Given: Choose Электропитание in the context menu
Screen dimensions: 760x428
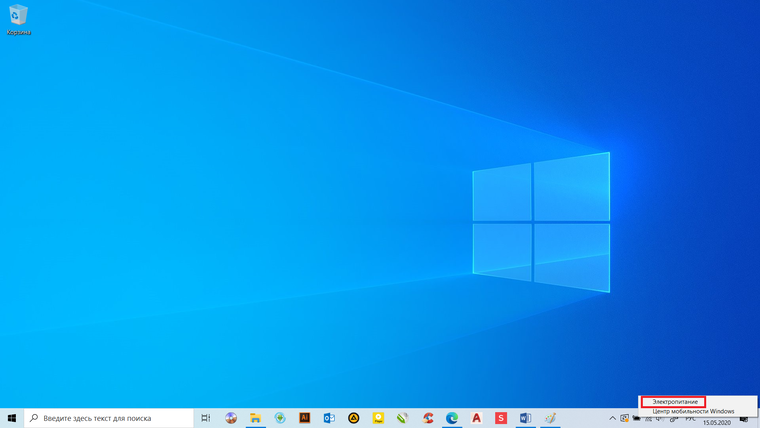Looking at the screenshot, I should (x=673, y=402).
